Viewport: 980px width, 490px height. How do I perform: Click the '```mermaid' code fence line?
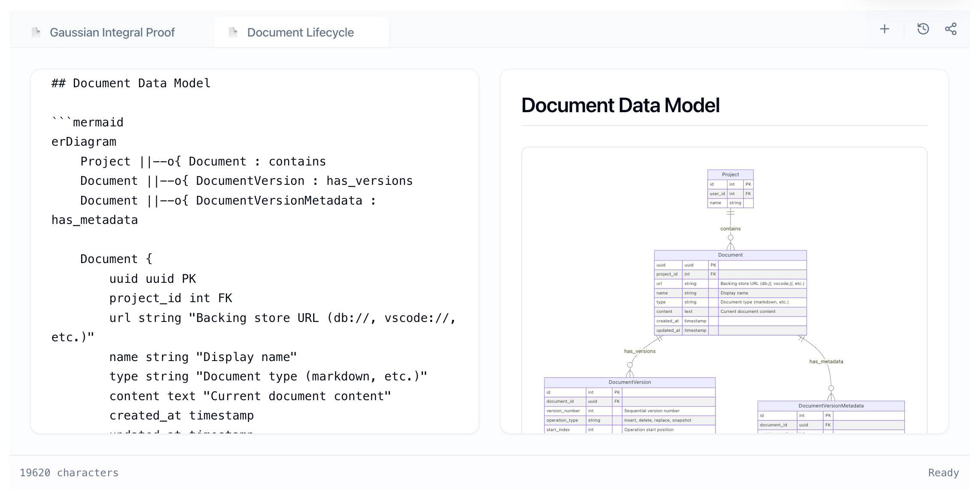click(88, 122)
